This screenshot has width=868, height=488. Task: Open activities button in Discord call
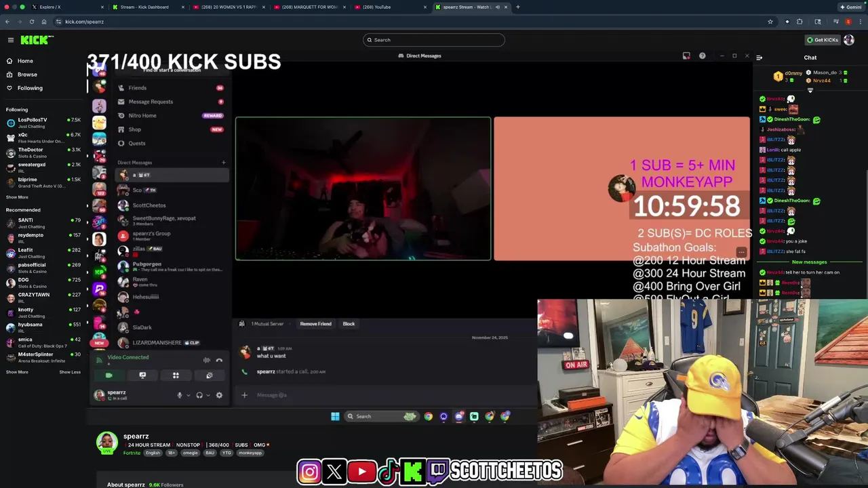tap(176, 375)
